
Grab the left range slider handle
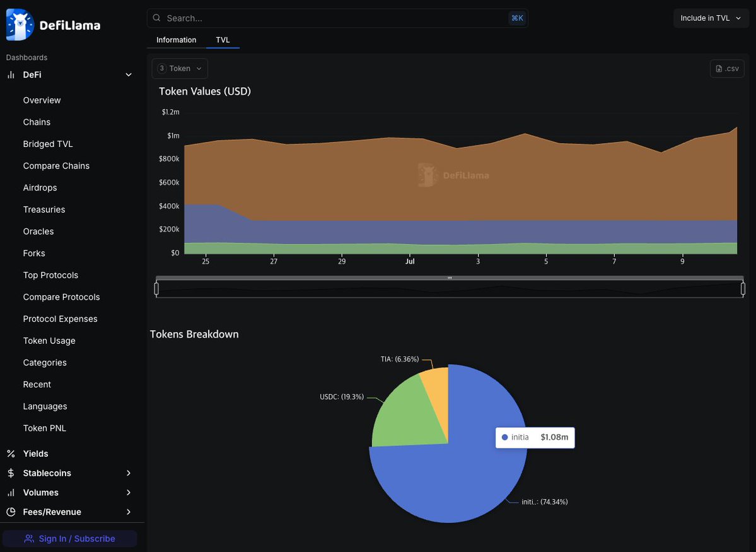click(x=156, y=288)
